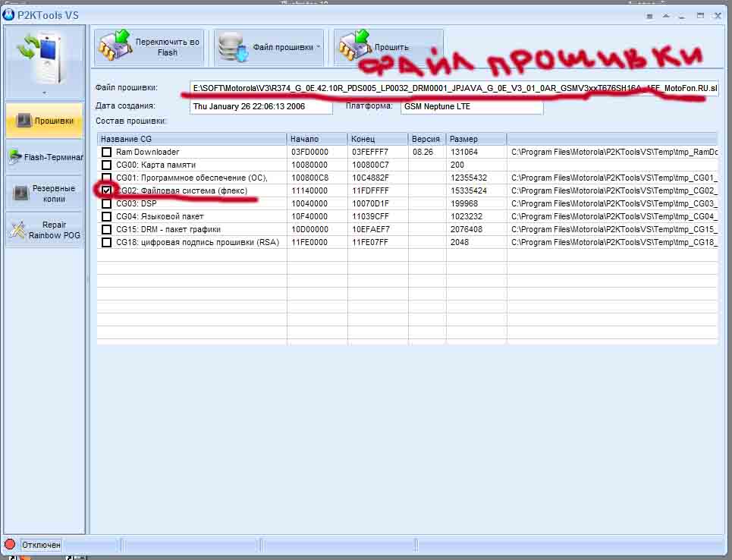Image resolution: width=732 pixels, height=560 pixels.
Task: Minimize the P2KTools VS window
Action: (682, 16)
